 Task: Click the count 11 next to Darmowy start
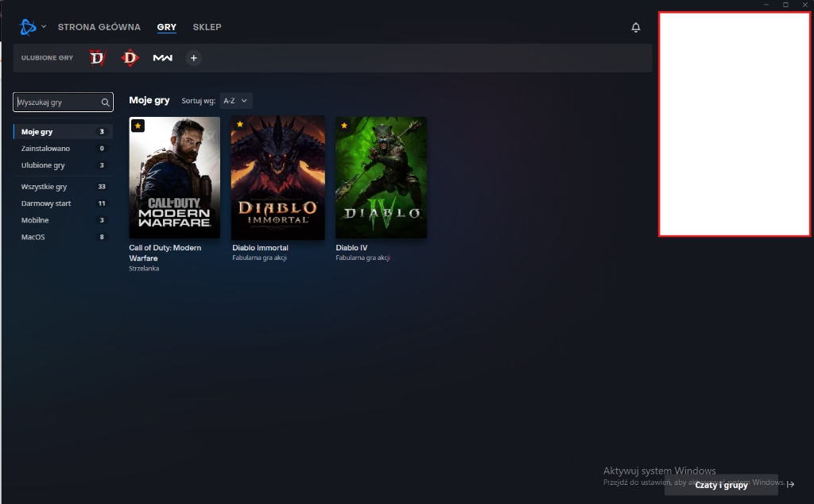click(102, 204)
